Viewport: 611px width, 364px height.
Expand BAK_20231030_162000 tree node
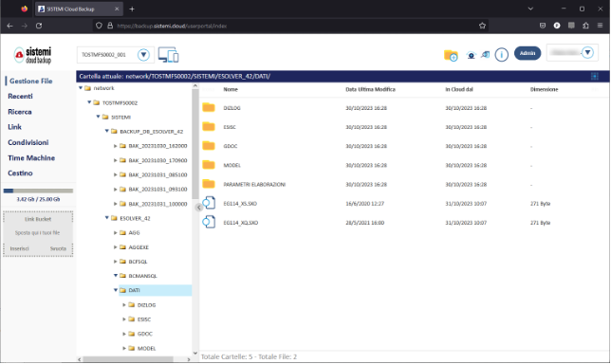pyautogui.click(x=116, y=146)
